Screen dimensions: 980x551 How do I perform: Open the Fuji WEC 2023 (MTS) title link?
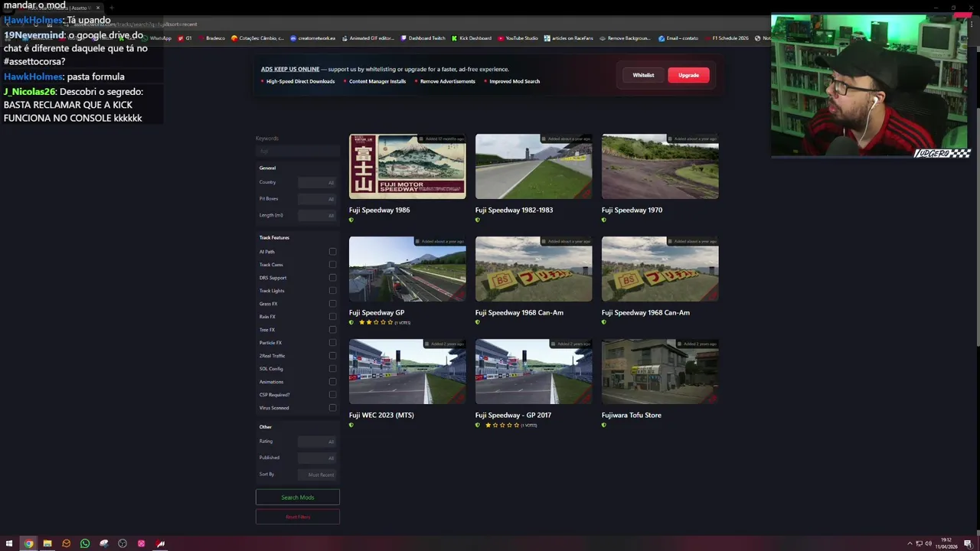tap(381, 415)
